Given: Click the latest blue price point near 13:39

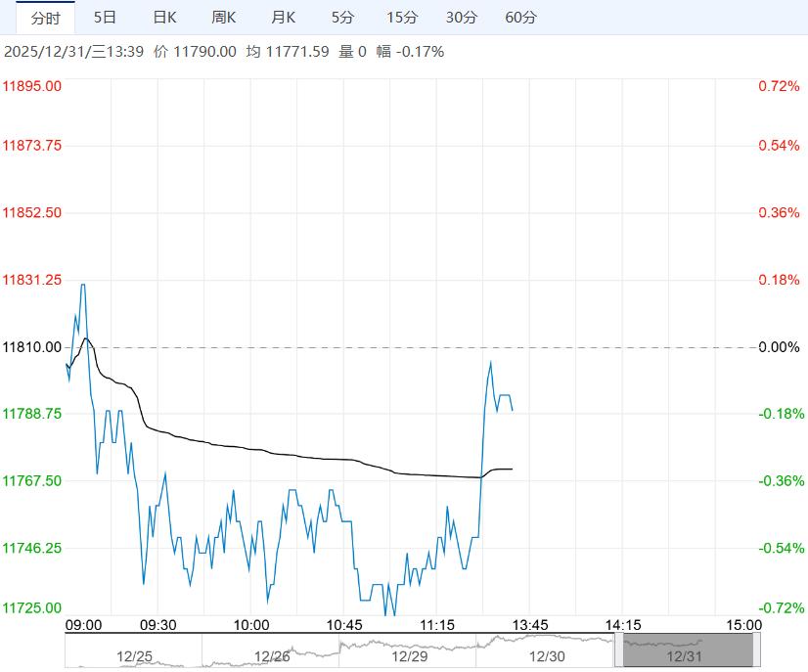Looking at the screenshot, I should (x=513, y=410).
